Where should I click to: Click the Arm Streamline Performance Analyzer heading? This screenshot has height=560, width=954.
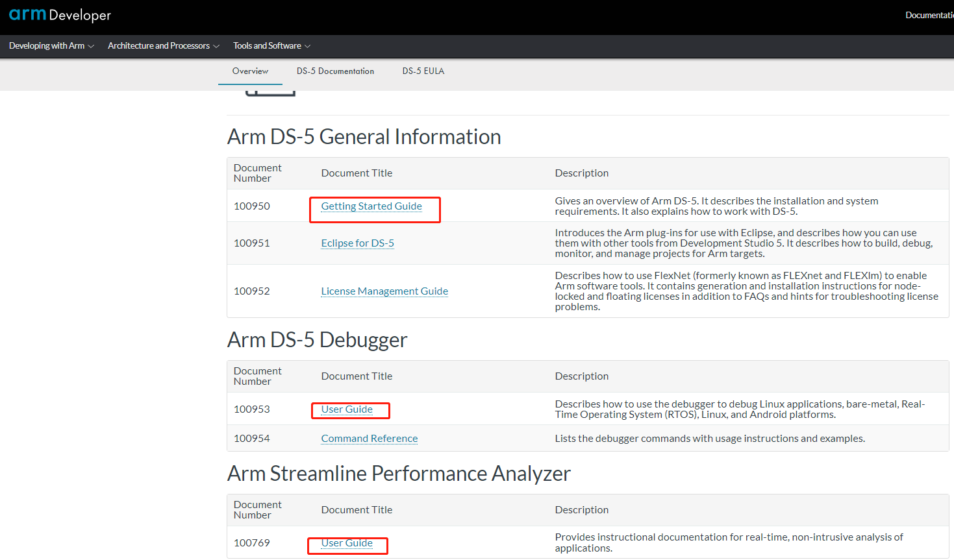pos(398,474)
